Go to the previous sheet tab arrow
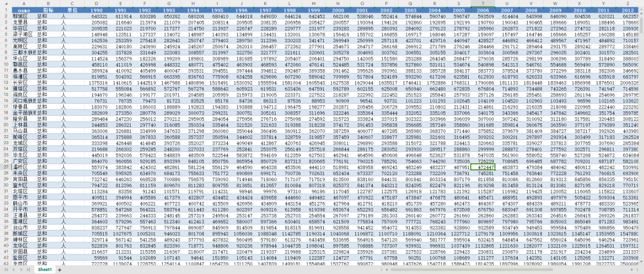Viewport: 644px width, 274px height. (13, 269)
